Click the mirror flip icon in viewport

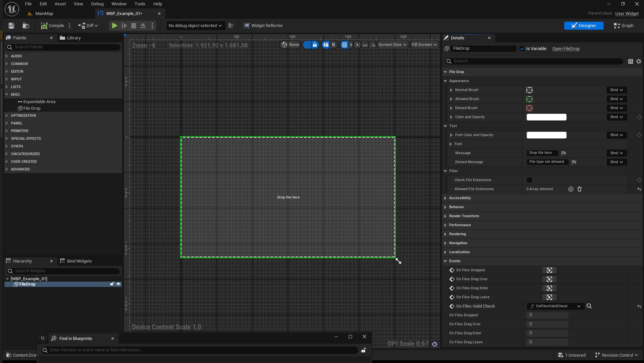[x=373, y=45]
